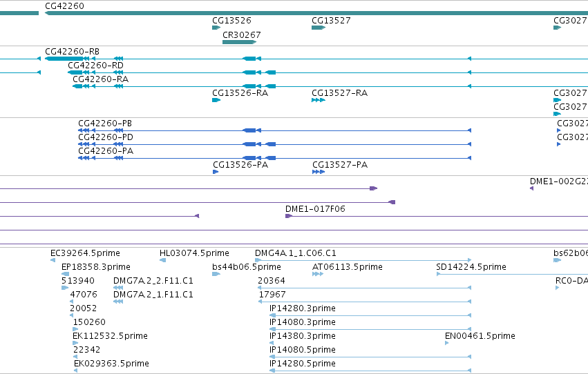Click the CG13526-PA protein glyph
This screenshot has height=374, width=588.
(x=216, y=172)
